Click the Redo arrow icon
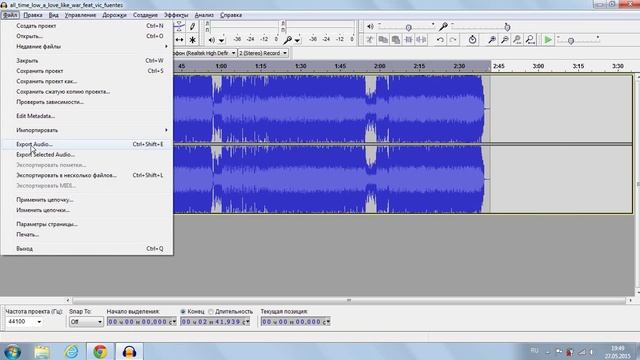640x360 pixels. pyautogui.click(x=453, y=40)
